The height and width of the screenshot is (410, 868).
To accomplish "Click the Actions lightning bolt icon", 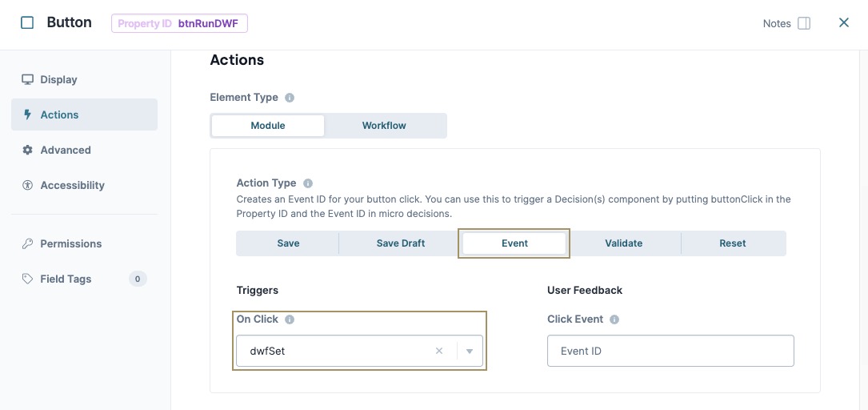I will click(x=28, y=115).
